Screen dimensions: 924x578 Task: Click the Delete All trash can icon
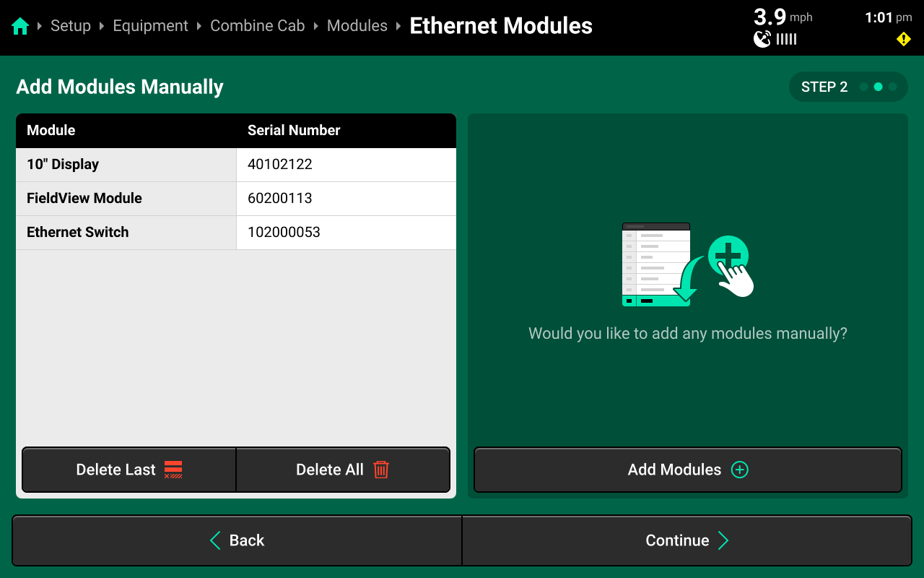coord(381,470)
